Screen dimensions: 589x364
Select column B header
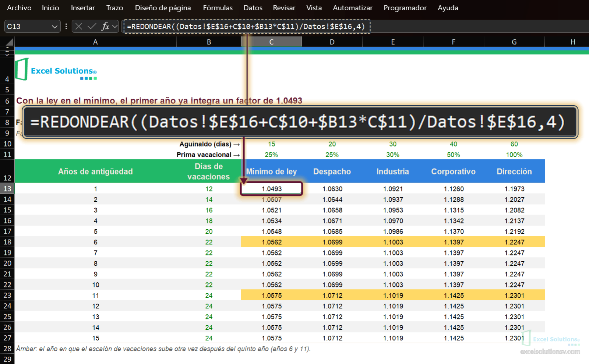pyautogui.click(x=209, y=42)
